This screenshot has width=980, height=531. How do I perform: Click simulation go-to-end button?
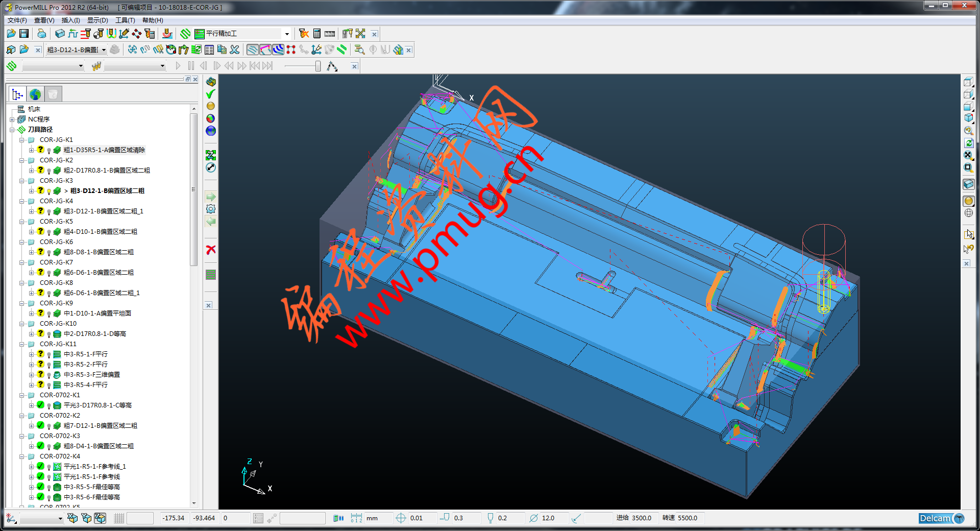pyautogui.click(x=267, y=66)
